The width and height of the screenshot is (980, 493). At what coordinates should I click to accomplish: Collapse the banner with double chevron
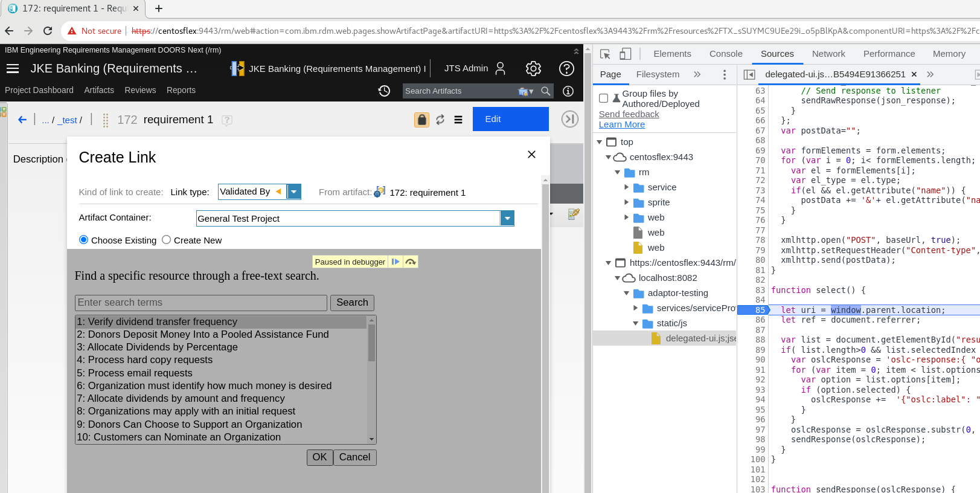576,51
